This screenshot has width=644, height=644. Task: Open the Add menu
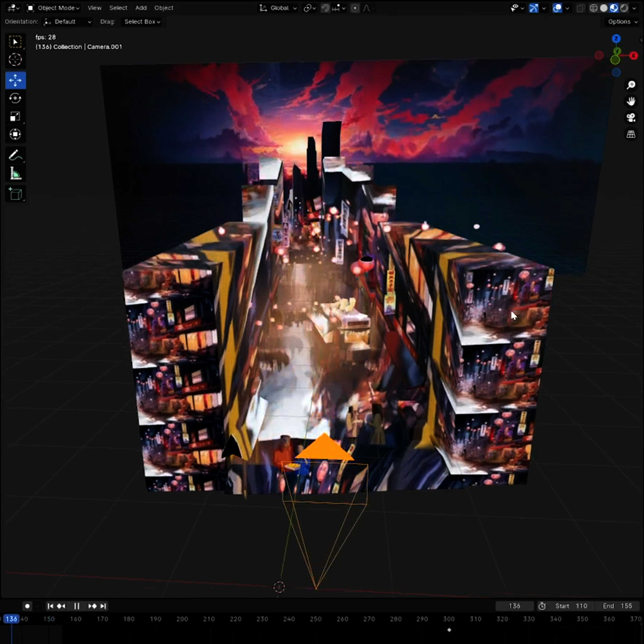coord(141,8)
